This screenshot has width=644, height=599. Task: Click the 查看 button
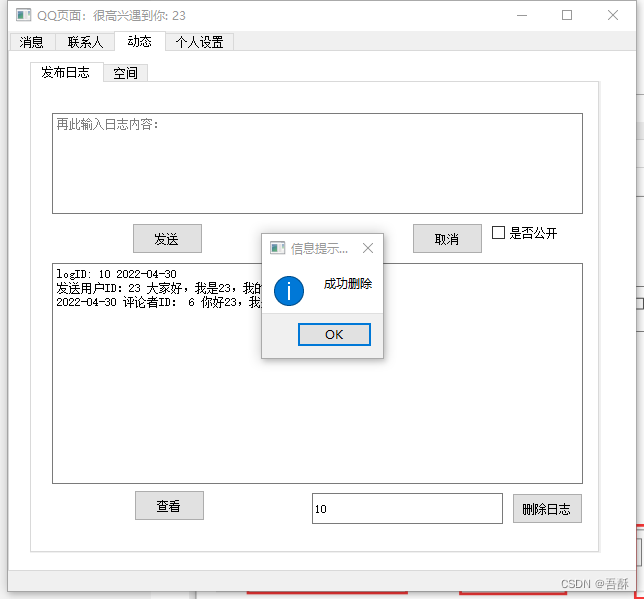[169, 506]
